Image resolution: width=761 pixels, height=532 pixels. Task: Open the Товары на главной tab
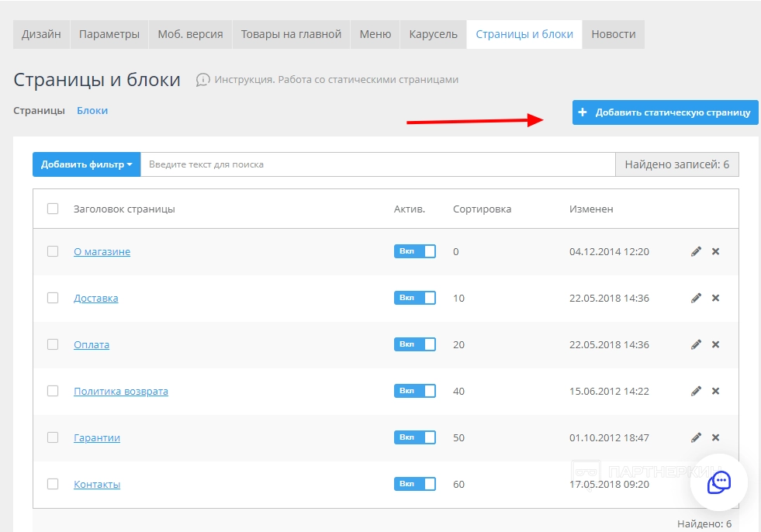[x=291, y=34]
